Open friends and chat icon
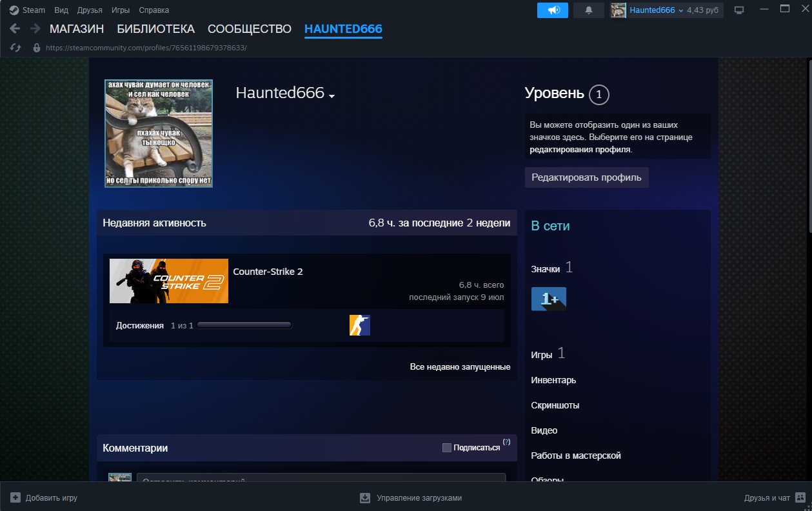812x511 pixels. (800, 497)
